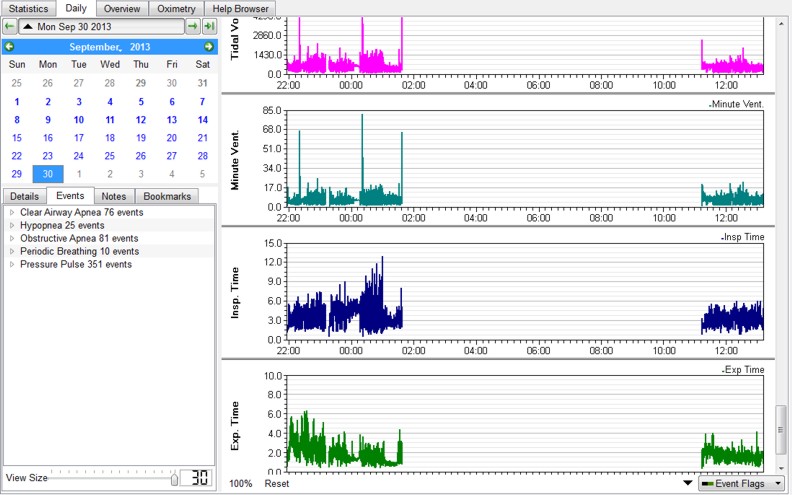Viewport: 792px width, 495px height.
Task: Expand Clear Airway Apnea events
Action: 12,213
